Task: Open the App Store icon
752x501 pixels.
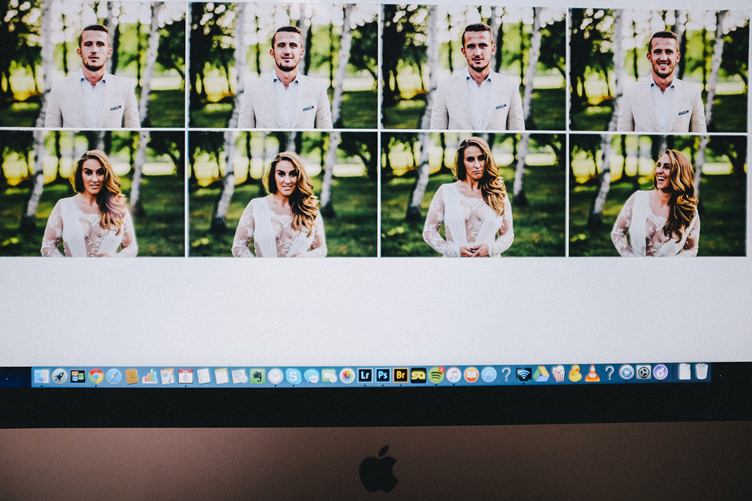Action: (x=489, y=374)
